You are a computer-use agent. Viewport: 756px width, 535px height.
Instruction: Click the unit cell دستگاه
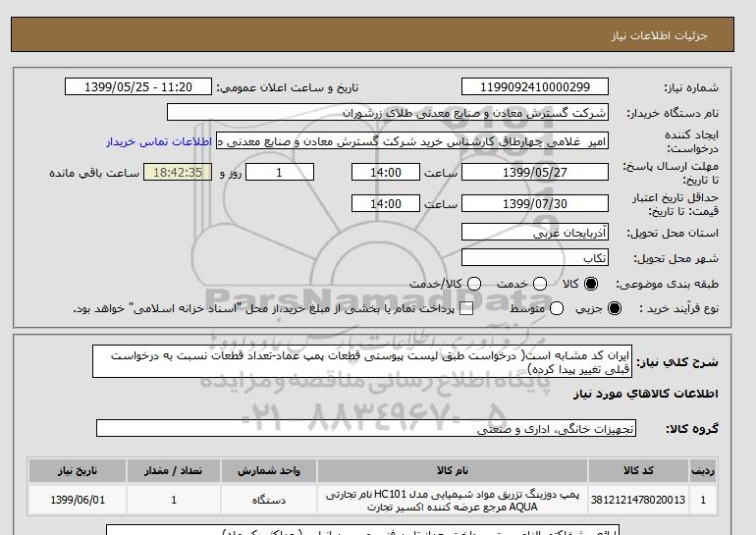click(269, 500)
